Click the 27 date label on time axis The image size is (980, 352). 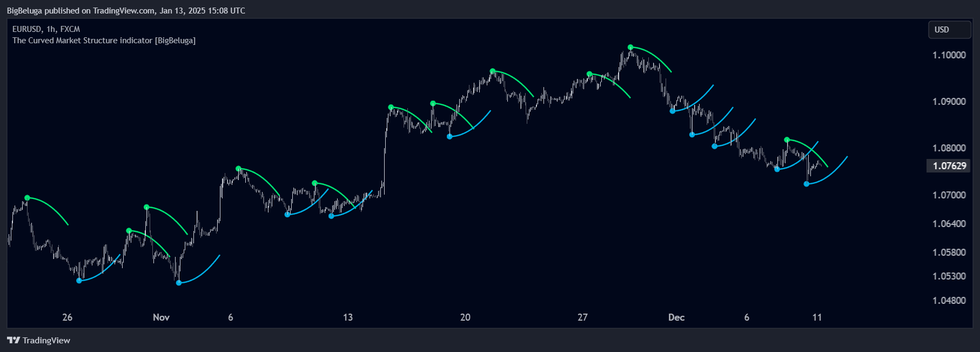[x=582, y=317]
